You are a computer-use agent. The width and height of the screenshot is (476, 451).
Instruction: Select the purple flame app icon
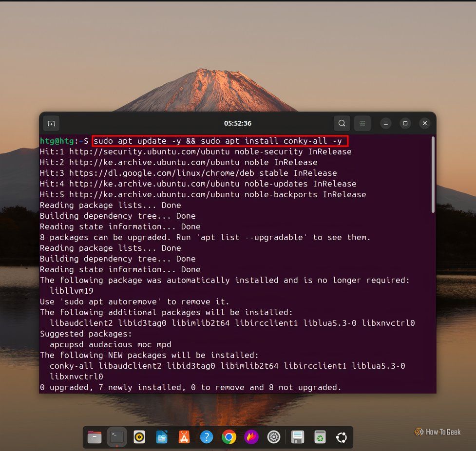pos(251,437)
